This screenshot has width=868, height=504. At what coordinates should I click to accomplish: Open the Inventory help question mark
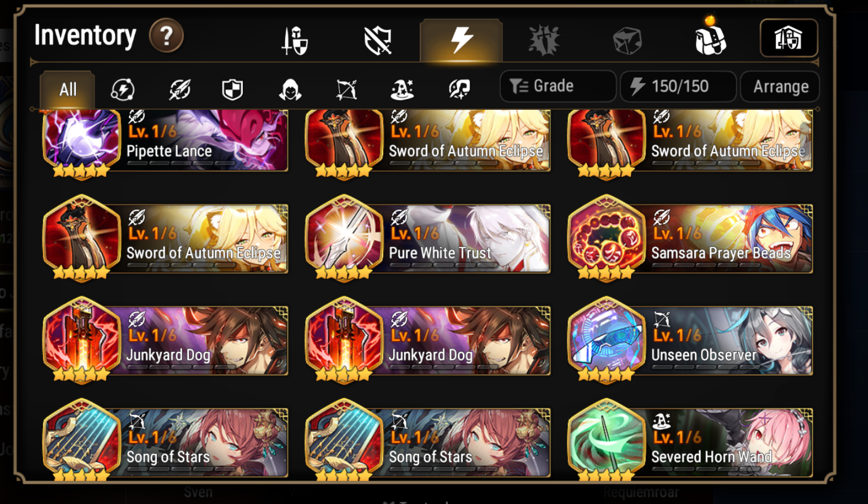coord(166,36)
